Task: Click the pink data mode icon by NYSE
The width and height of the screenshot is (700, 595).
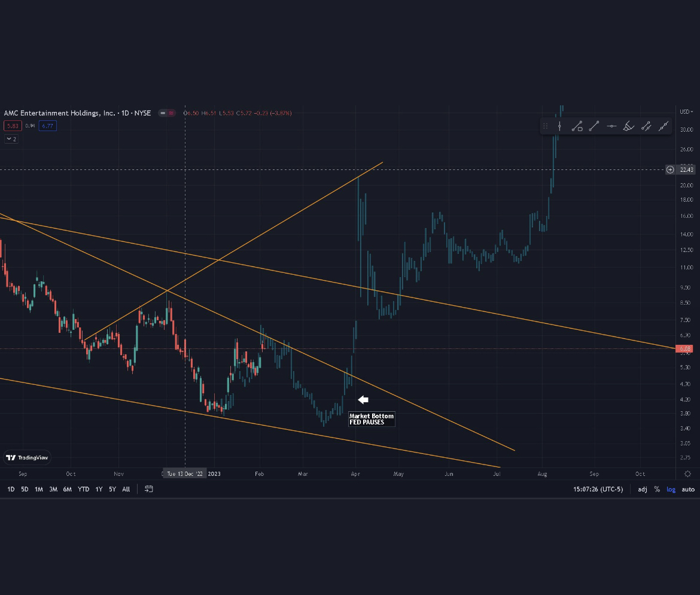Action: point(171,113)
